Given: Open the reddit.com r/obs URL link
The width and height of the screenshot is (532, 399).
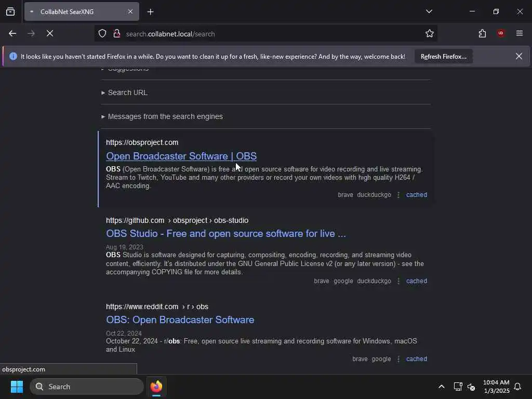Looking at the screenshot, I should click(157, 307).
